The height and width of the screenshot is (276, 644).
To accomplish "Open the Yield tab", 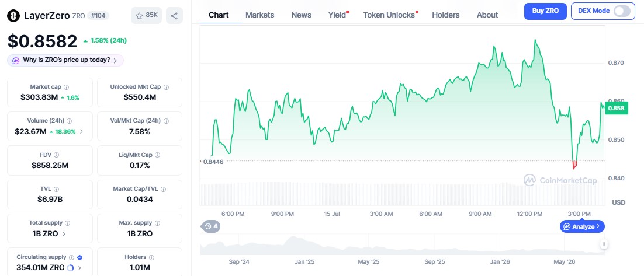I will point(338,15).
